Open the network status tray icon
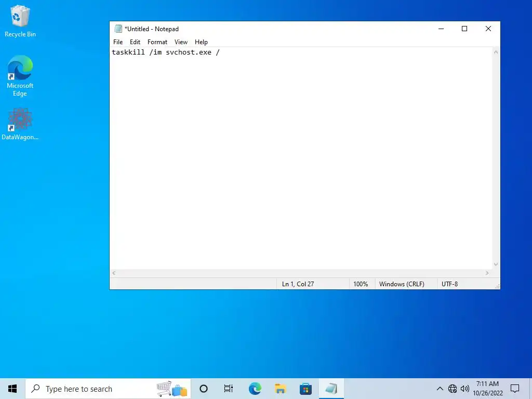The height and width of the screenshot is (399, 532). tap(453, 389)
